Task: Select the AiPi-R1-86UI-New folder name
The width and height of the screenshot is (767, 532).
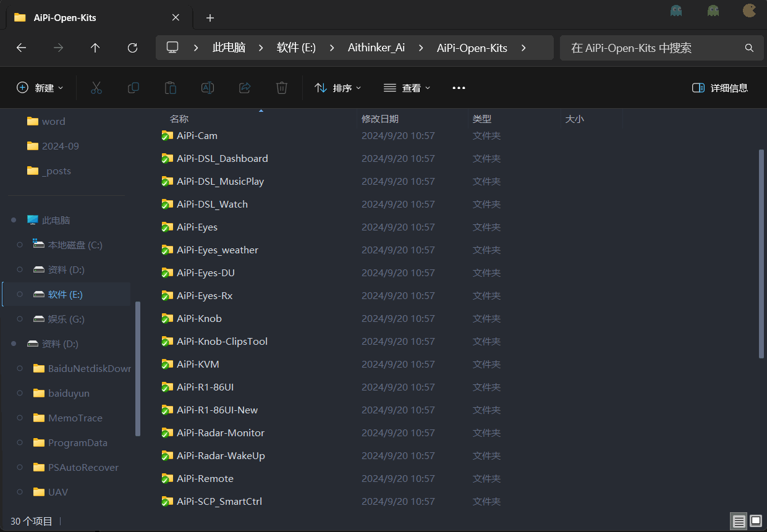Action: 218,410
